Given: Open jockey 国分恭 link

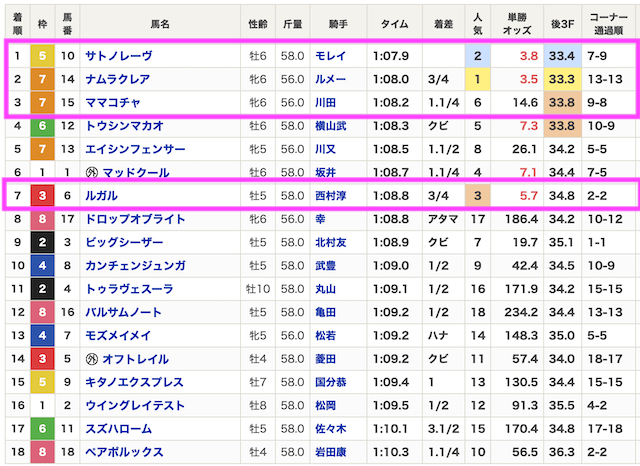Looking at the screenshot, I should pyautogui.click(x=331, y=382).
